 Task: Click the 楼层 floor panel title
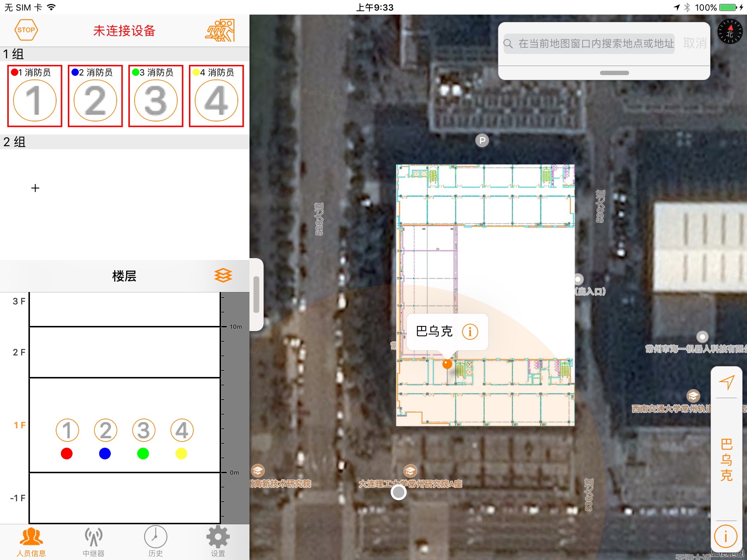[124, 276]
